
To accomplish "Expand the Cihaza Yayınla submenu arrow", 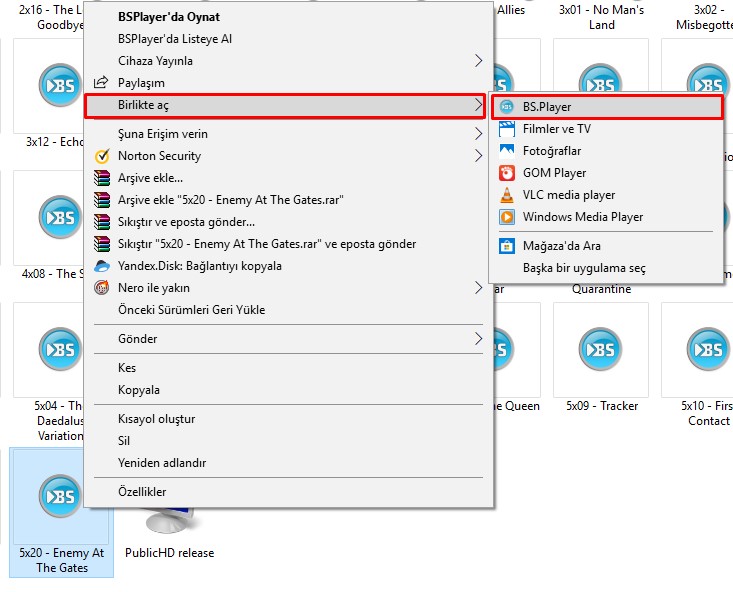I will [x=478, y=61].
